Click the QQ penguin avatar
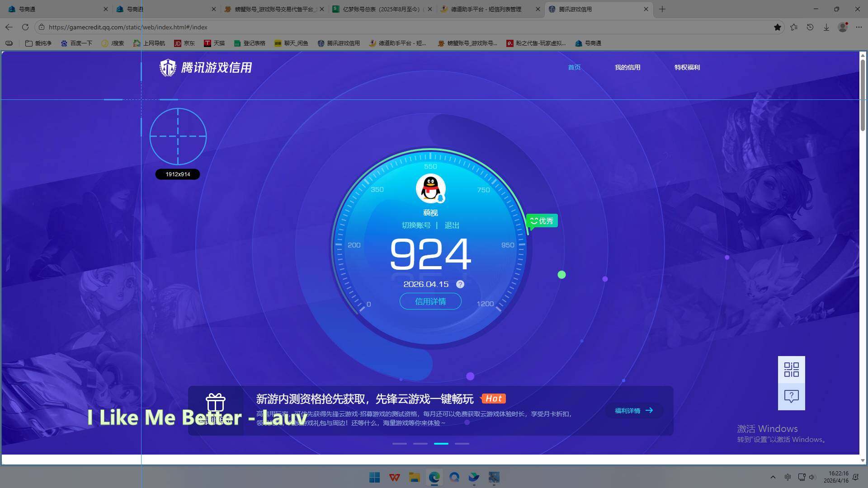868x488 pixels. pos(430,189)
